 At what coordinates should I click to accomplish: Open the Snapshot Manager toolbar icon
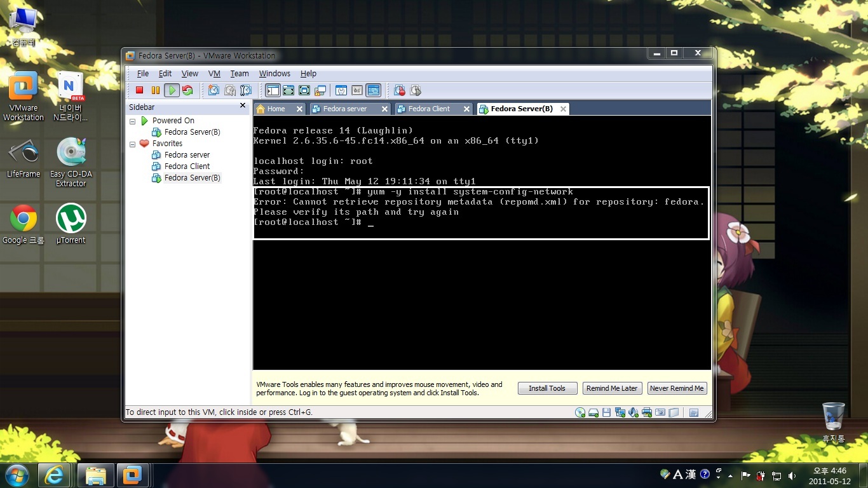coord(246,90)
